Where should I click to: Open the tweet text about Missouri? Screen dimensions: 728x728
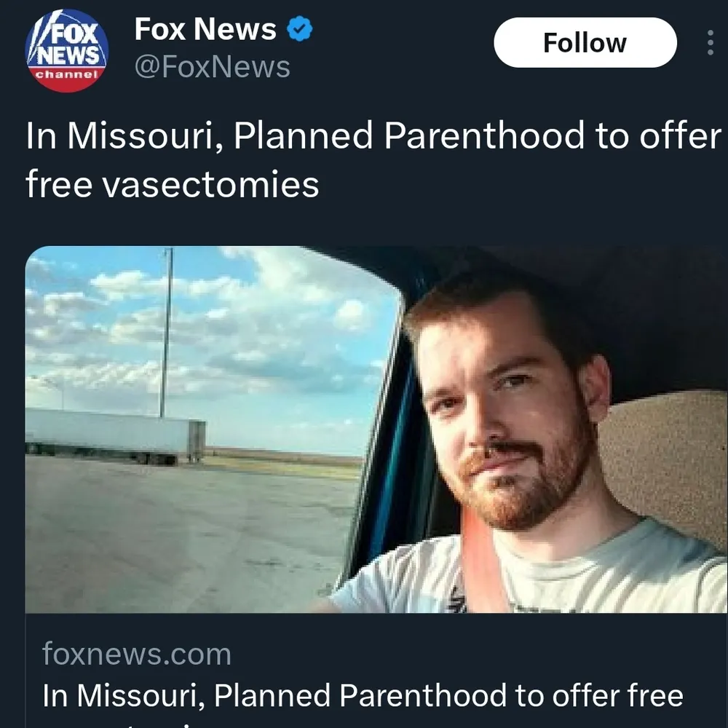(373, 159)
